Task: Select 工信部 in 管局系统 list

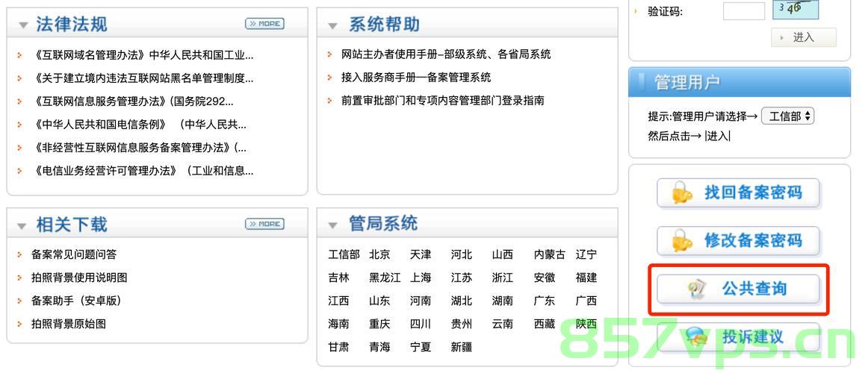Action: tap(344, 254)
